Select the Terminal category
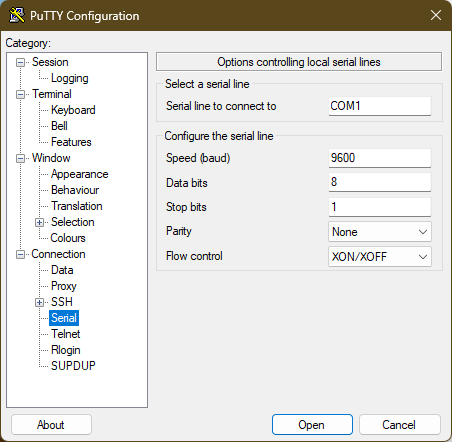Viewport: 452px width, 442px height. click(x=52, y=94)
